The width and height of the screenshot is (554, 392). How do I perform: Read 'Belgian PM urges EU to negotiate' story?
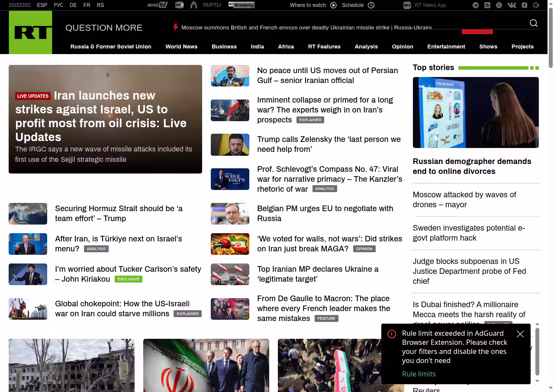tap(325, 213)
